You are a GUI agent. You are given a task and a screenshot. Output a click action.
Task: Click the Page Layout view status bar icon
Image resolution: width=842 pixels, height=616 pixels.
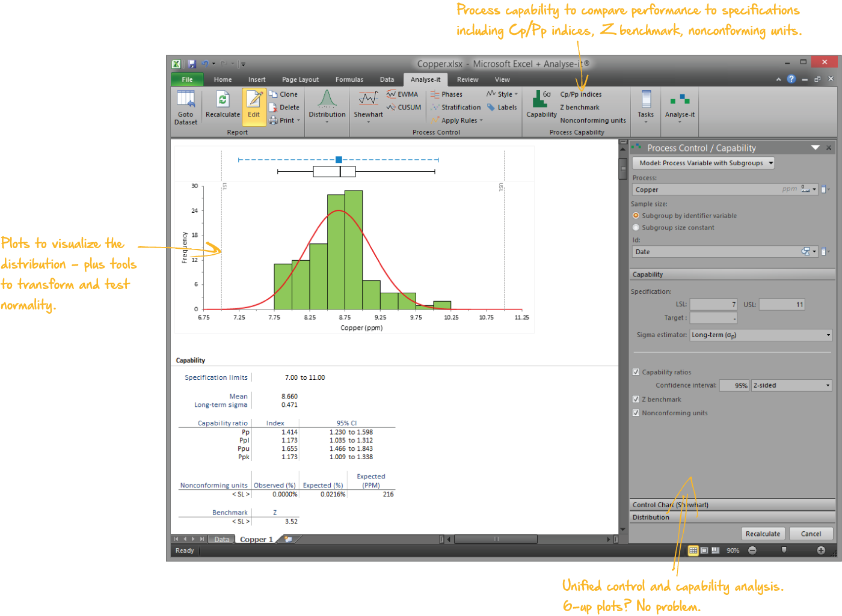[704, 550]
